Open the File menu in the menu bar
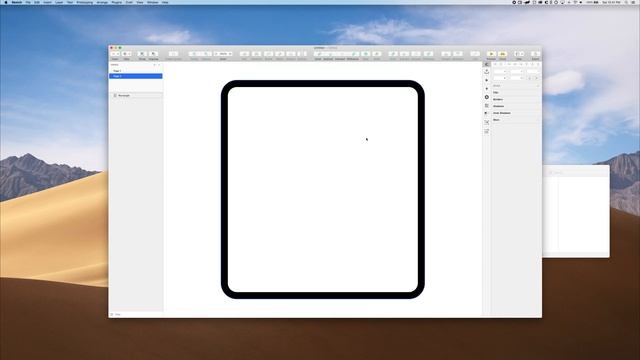Viewport: 640px width, 360px height. 28,2
